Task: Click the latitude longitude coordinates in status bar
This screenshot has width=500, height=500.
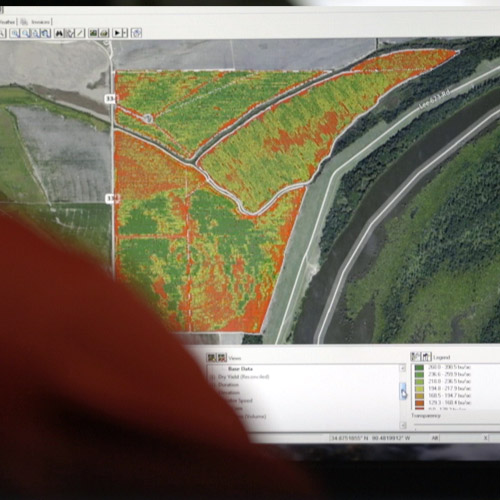Action: coord(370,438)
